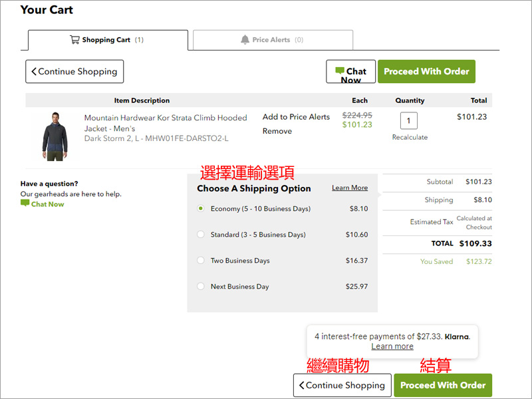This screenshot has width=532, height=399.
Task: Pick Next Business Day shipping
Action: click(x=201, y=287)
